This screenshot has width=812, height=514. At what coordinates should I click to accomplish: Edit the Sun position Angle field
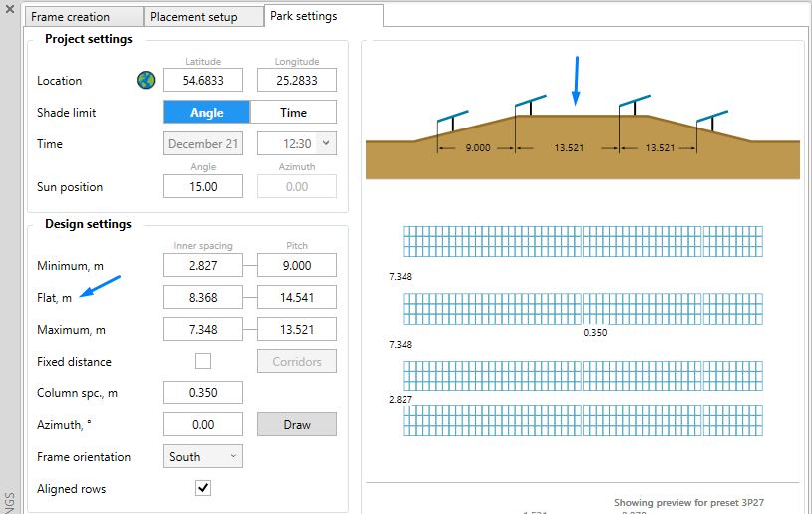tap(203, 186)
